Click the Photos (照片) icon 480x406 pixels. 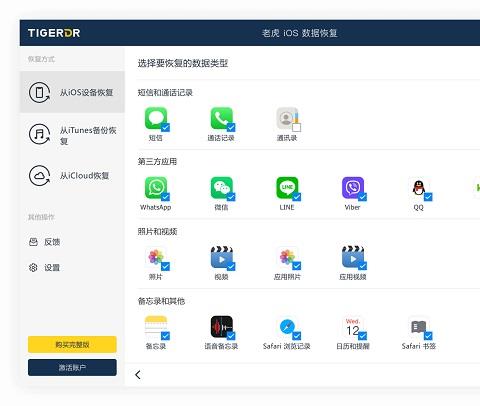coord(156,257)
